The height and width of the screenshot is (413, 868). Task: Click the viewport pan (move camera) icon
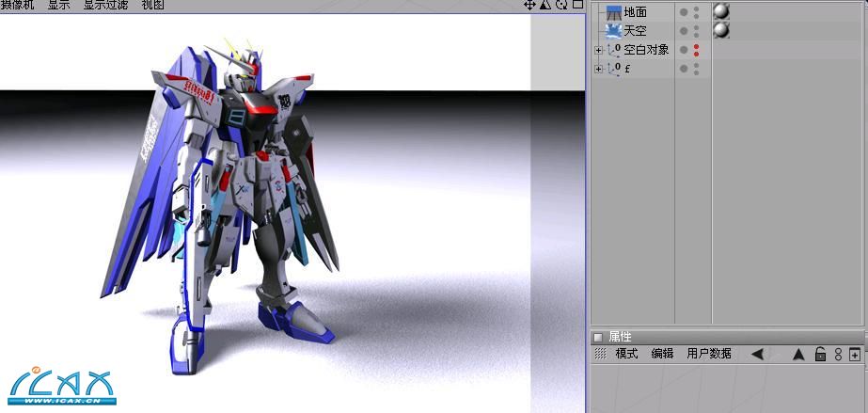[x=529, y=5]
